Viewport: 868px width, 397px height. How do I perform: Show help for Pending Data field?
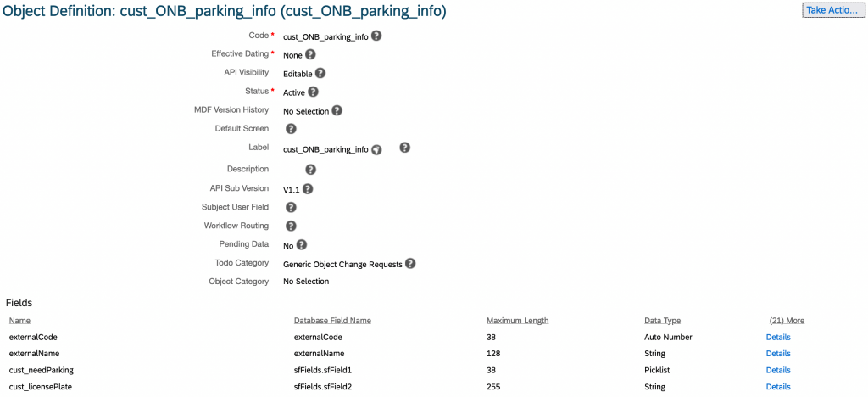pyautogui.click(x=301, y=245)
